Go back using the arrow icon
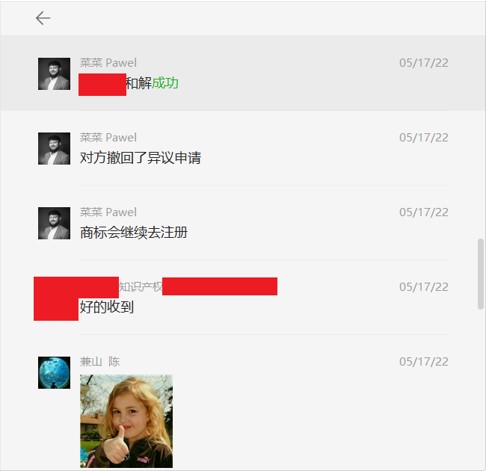 click(43, 18)
